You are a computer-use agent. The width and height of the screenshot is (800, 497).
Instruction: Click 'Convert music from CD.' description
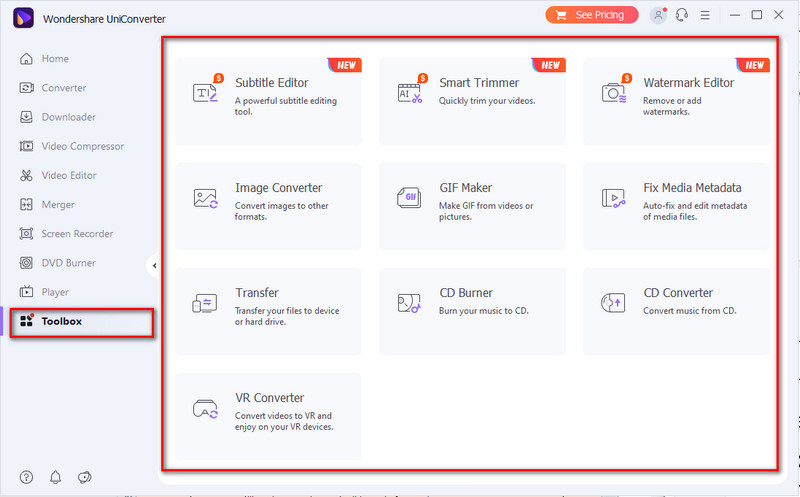pos(690,311)
